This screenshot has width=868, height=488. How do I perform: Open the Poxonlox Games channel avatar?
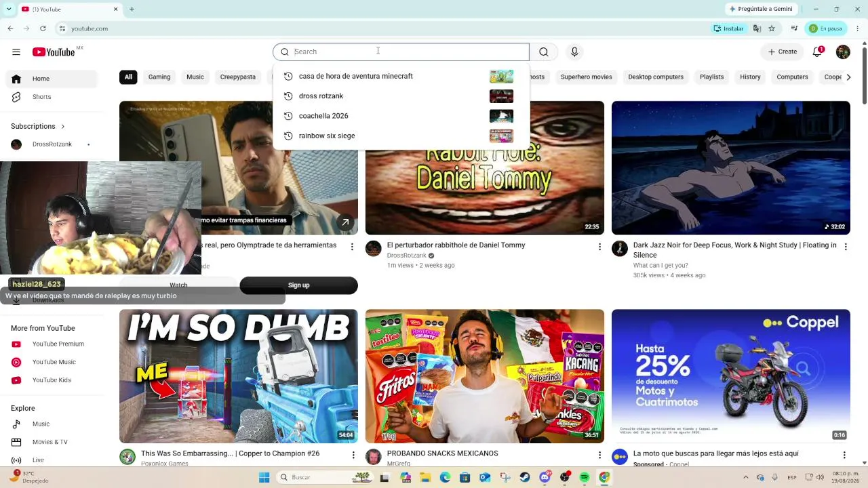pos(127,457)
